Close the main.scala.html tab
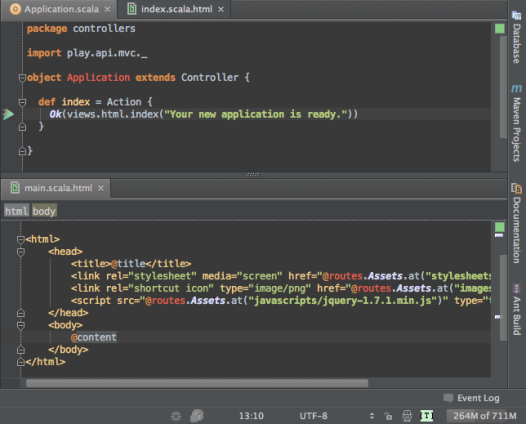Screen dimensions: 526x424 click(101, 189)
